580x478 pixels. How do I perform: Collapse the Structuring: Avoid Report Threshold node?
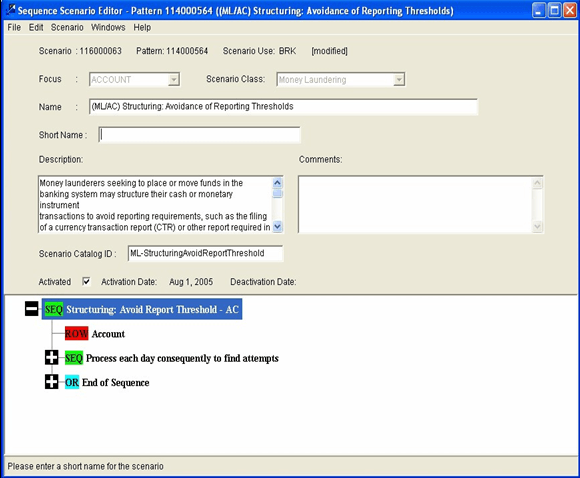coord(31,309)
